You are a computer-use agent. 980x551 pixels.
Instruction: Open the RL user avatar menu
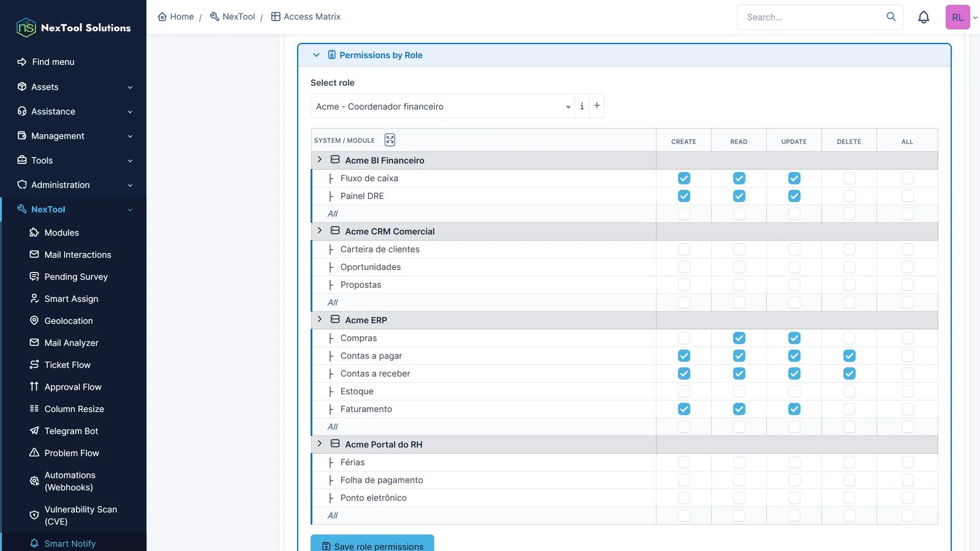tap(958, 17)
